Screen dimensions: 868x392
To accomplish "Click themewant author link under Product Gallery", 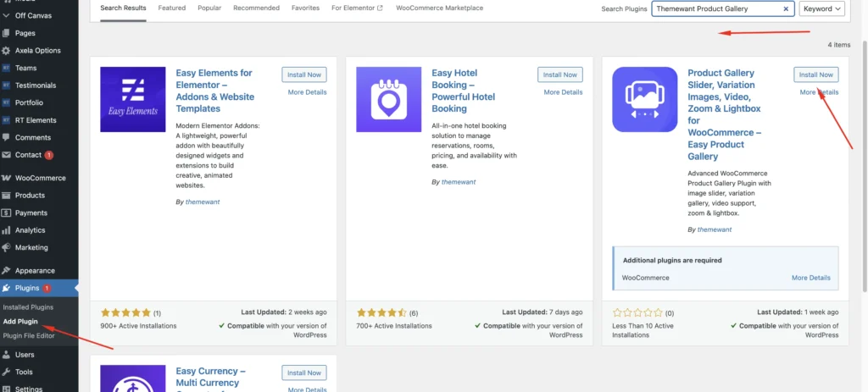I will point(714,229).
